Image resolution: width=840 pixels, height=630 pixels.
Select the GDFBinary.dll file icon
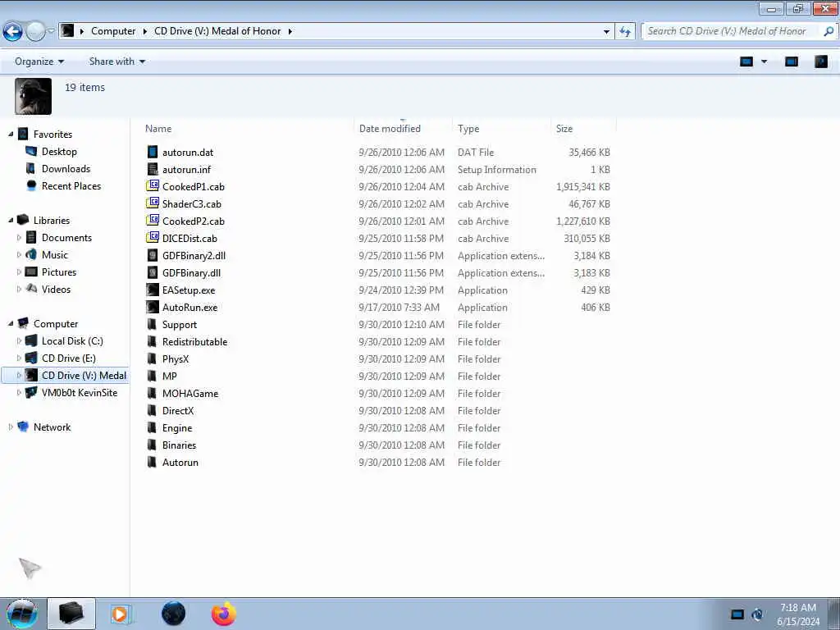click(153, 272)
